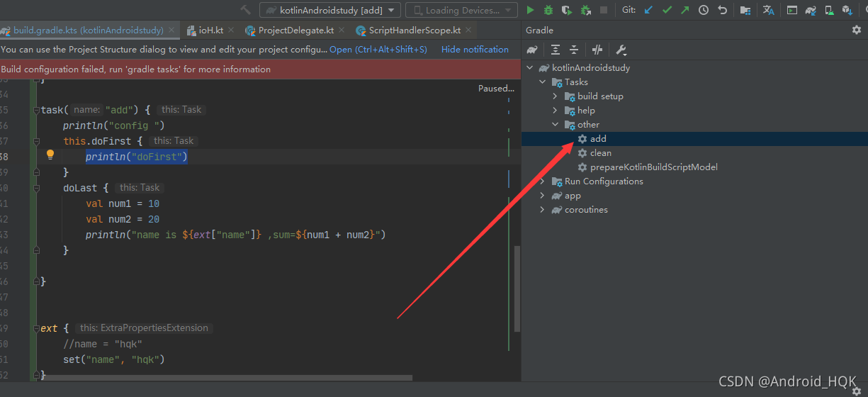Click the gear icon at the bottom right
Screen dimensions: 868x397
pyautogui.click(x=856, y=391)
